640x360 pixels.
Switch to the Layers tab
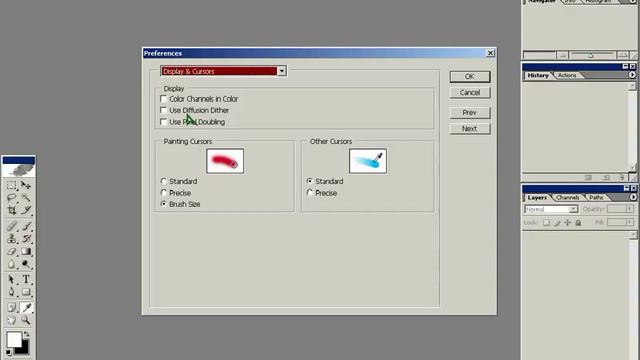(537, 198)
